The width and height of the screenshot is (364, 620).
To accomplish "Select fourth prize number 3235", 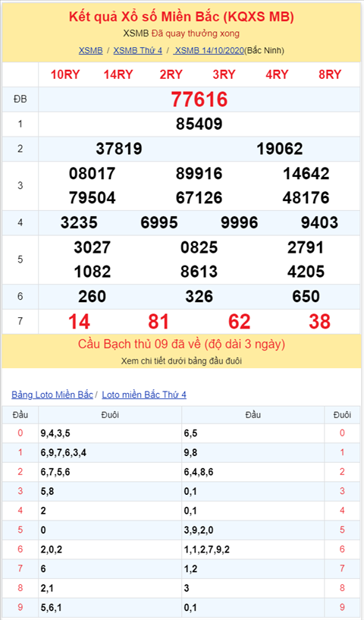I will pos(79,222).
